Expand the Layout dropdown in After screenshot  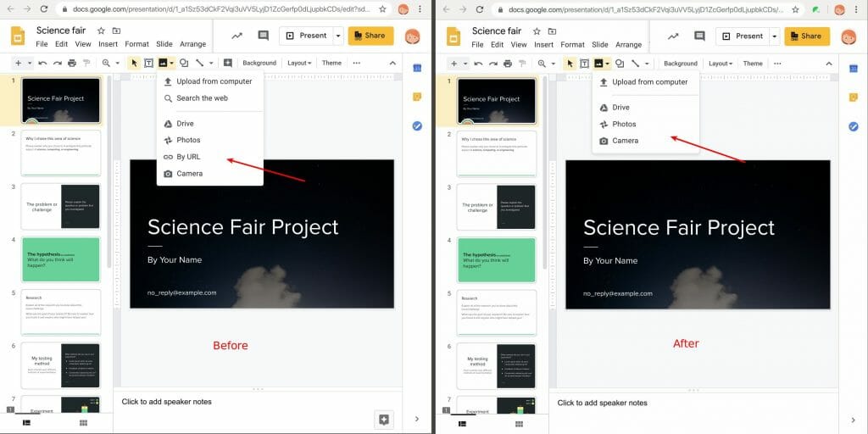point(721,64)
